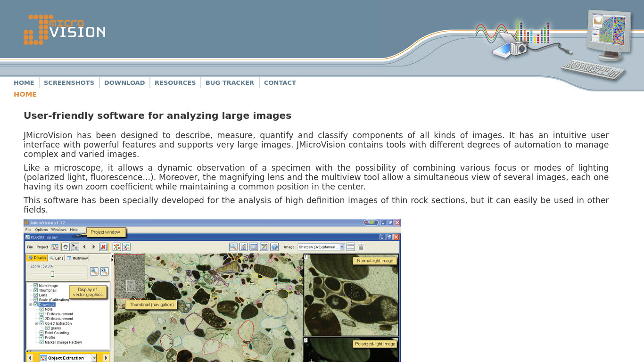
Task: Click the next black triangle arrow in toolbar
Action: point(94,247)
